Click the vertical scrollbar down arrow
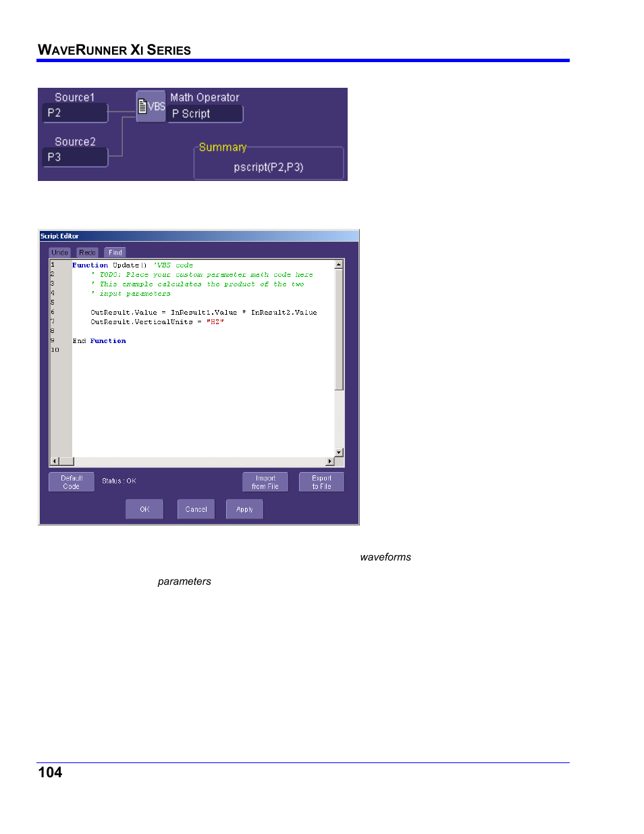 [339, 452]
